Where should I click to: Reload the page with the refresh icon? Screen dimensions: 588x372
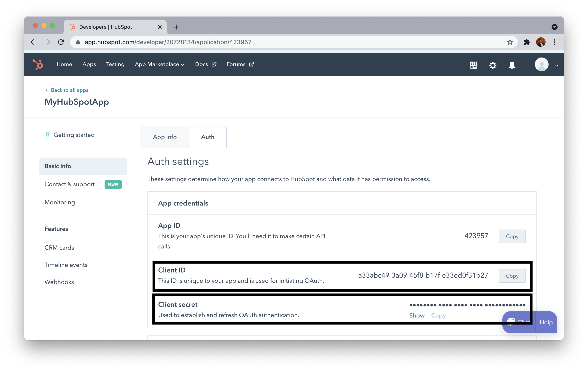[61, 42]
